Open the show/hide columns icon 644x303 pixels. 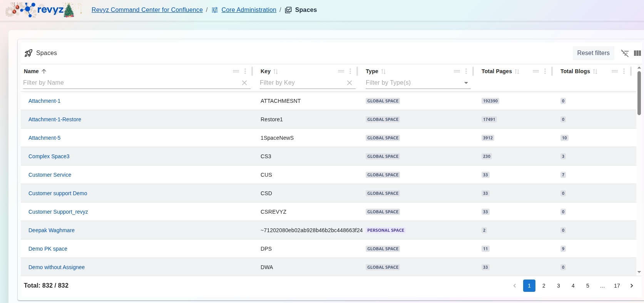click(637, 53)
